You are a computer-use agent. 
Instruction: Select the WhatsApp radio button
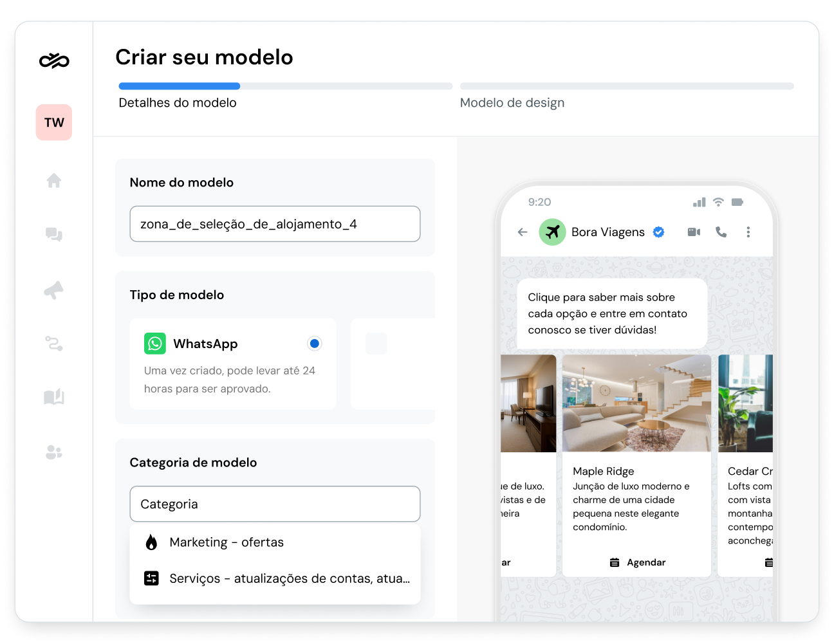tap(314, 344)
